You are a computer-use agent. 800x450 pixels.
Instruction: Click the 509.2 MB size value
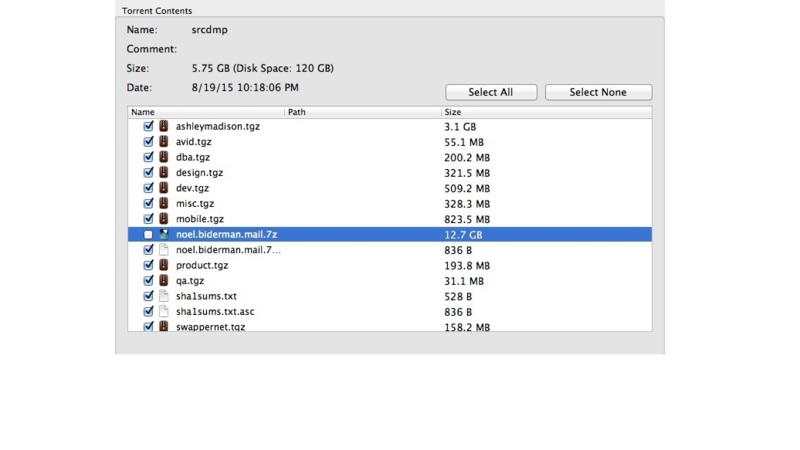pyautogui.click(x=467, y=189)
